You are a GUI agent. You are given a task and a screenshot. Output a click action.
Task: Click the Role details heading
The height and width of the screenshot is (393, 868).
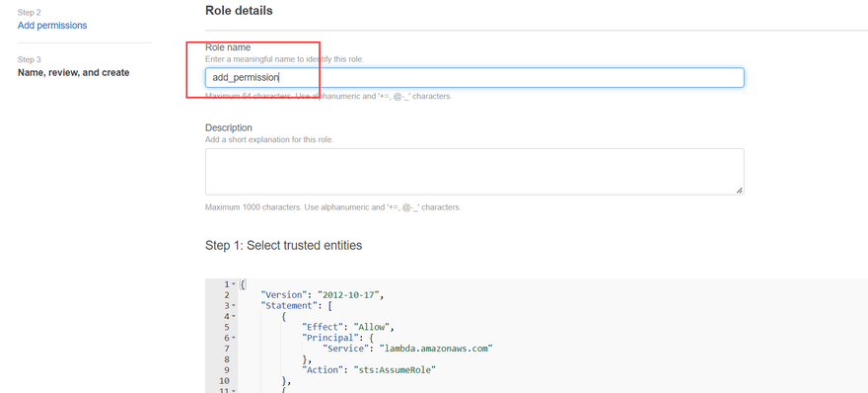pos(239,11)
